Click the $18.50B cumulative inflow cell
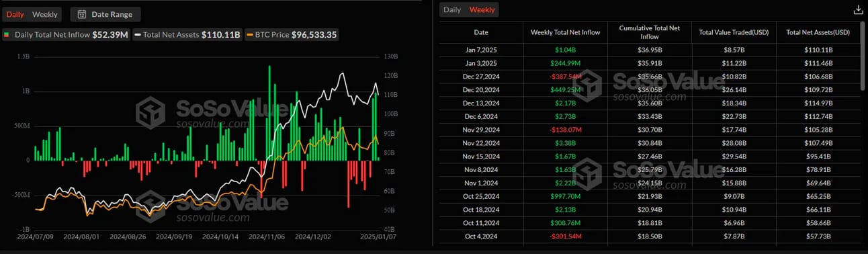Image resolution: width=868 pixels, height=254 pixels. click(x=650, y=237)
